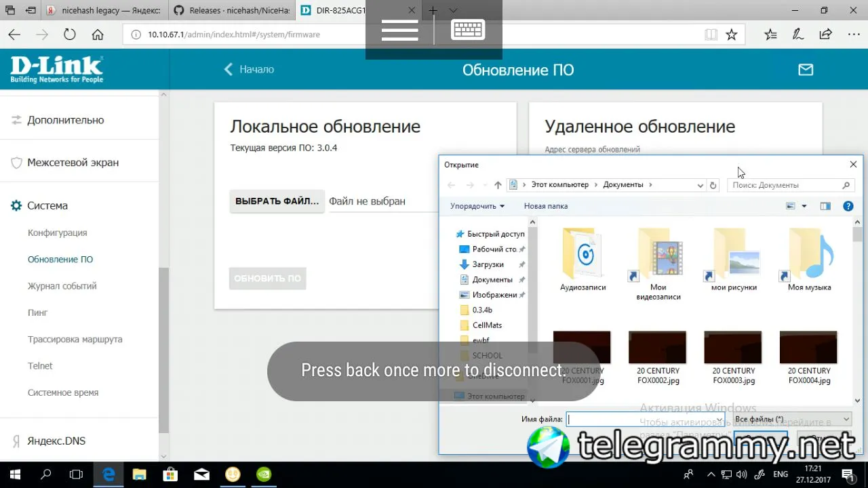
Task: Add page to favorites with star
Action: pos(731,35)
